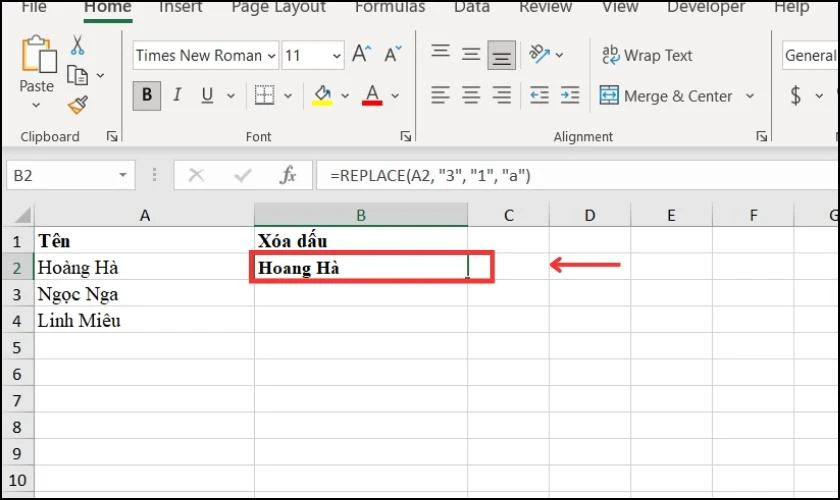
Task: Click the Increase Font Size icon
Action: 362,54
